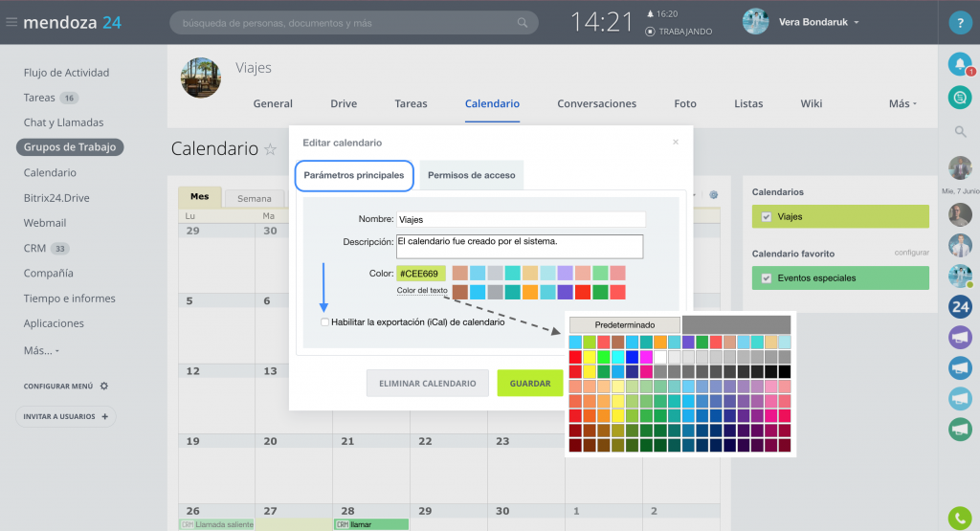
Task: Click the Viajes group avatar photo
Action: [201, 78]
